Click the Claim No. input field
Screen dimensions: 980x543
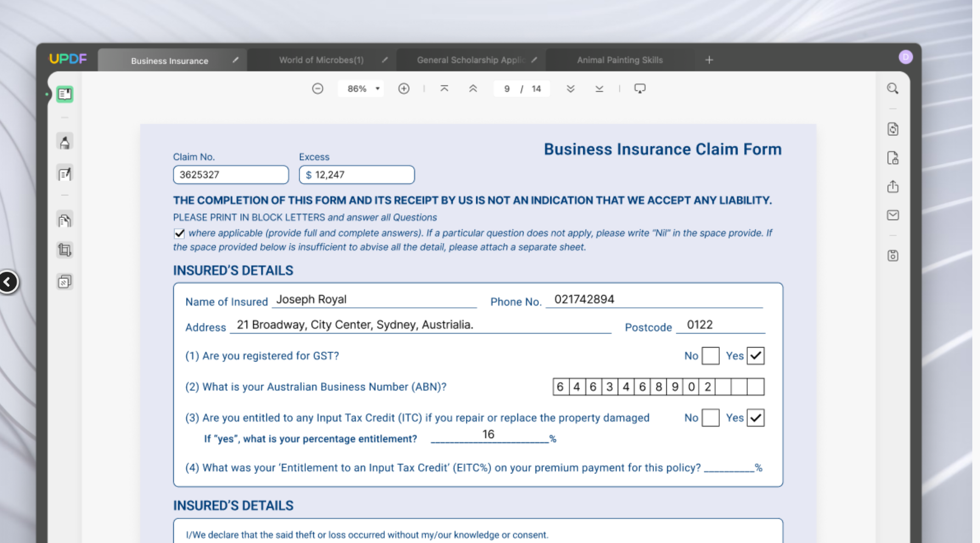point(230,175)
